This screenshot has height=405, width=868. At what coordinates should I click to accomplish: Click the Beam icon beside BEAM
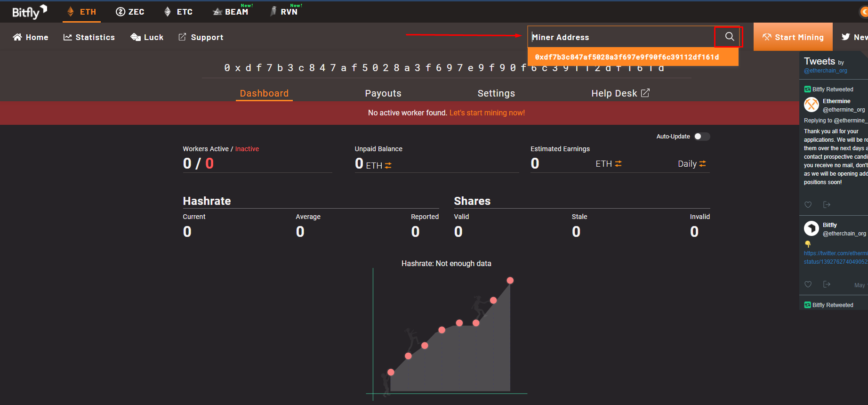[217, 12]
